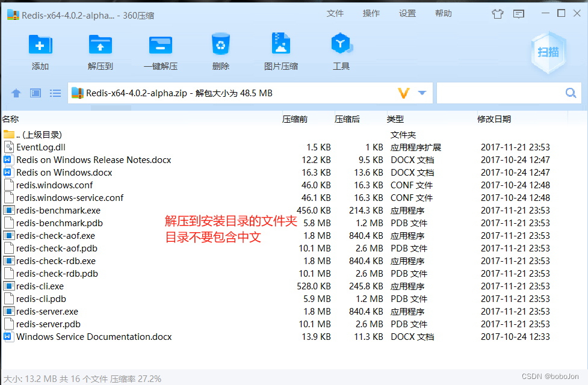Open the 操作 (Operations) menu
The image size is (588, 385).
(371, 13)
